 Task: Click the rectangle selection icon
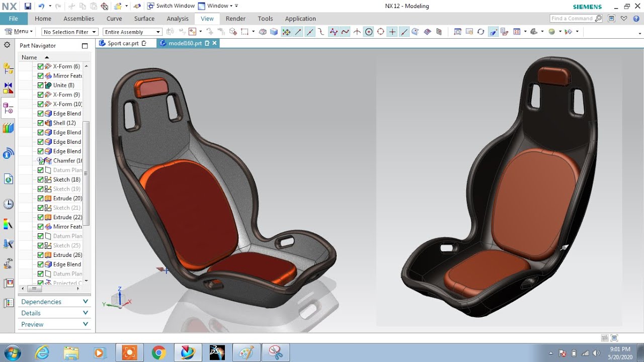point(245,32)
